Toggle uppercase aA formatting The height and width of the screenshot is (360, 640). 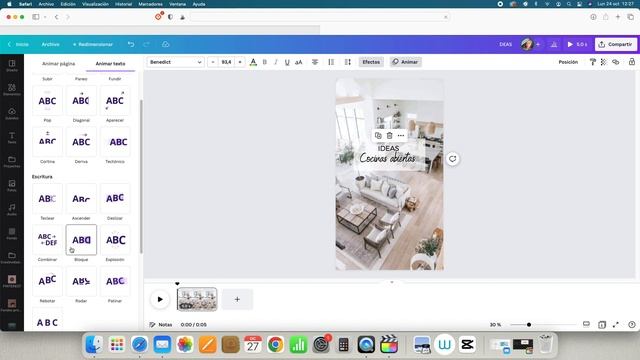pyautogui.click(x=299, y=62)
